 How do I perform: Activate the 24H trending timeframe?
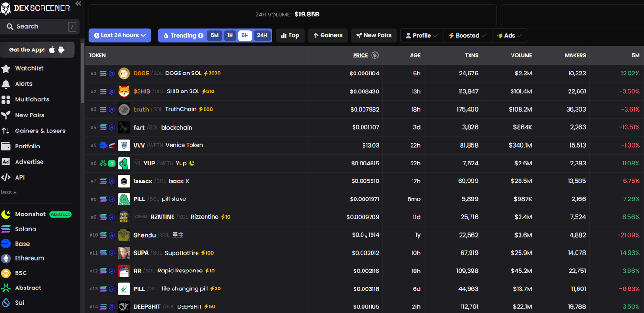pos(262,35)
